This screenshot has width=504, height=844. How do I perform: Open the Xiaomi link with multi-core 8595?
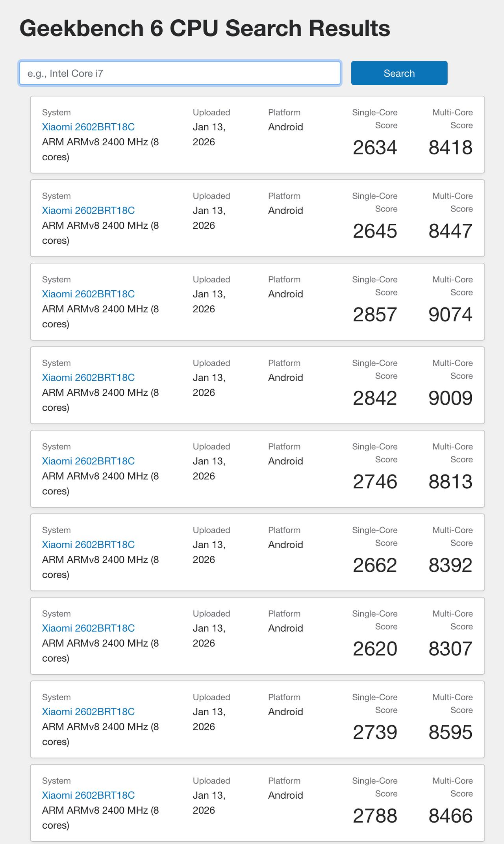tap(88, 711)
